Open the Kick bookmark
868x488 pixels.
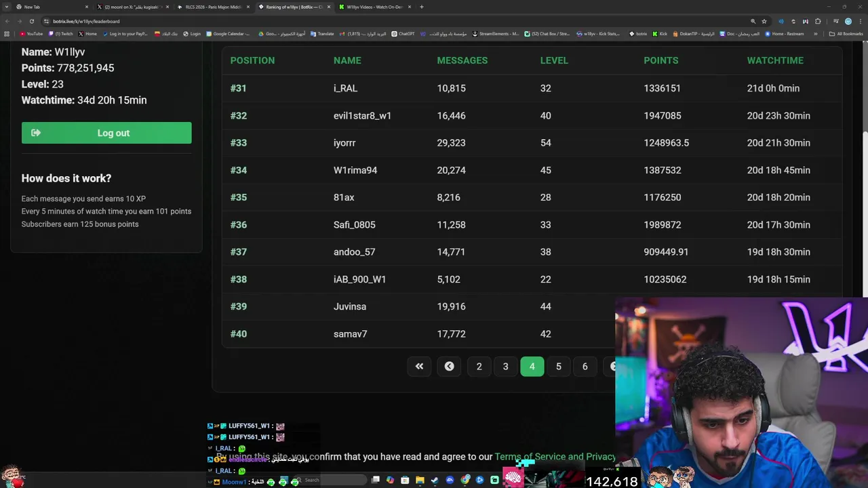tap(660, 34)
